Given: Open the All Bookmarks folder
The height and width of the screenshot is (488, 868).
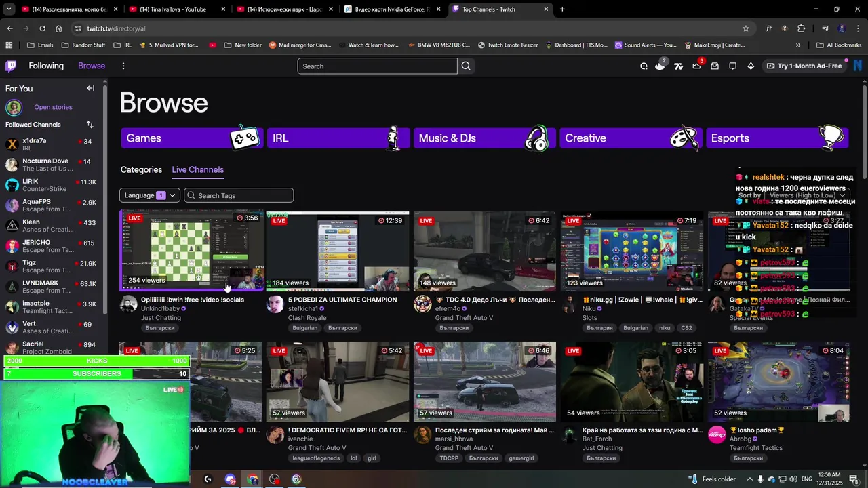Looking at the screenshot, I should coord(838,45).
